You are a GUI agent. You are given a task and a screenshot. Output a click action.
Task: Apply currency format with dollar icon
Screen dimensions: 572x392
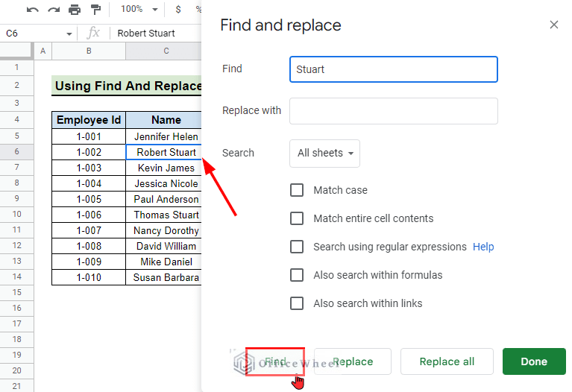point(178,10)
